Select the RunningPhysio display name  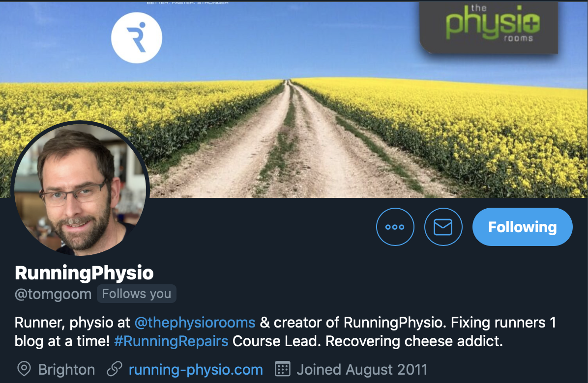click(x=85, y=273)
